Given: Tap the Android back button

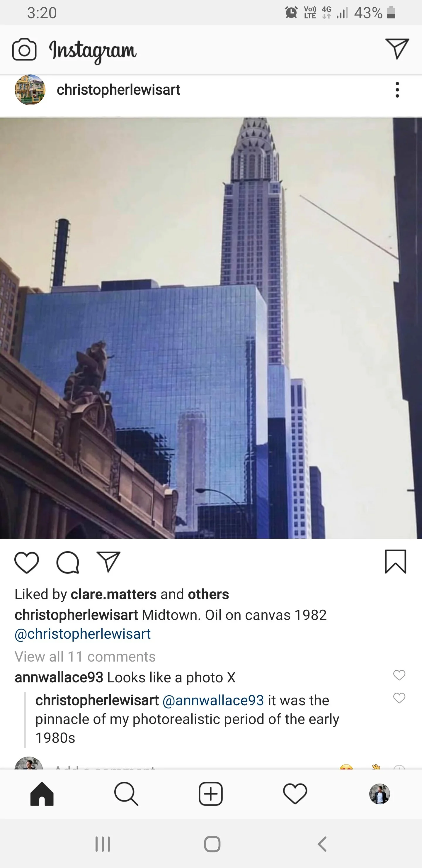Looking at the screenshot, I should pos(322,844).
